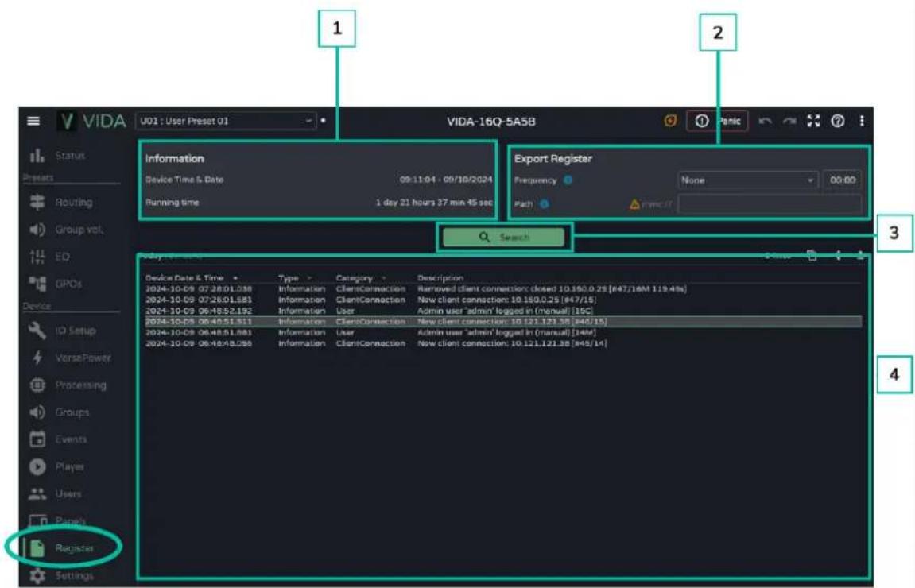
Task: Click the redo arrow in top bar
Action: click(789, 122)
